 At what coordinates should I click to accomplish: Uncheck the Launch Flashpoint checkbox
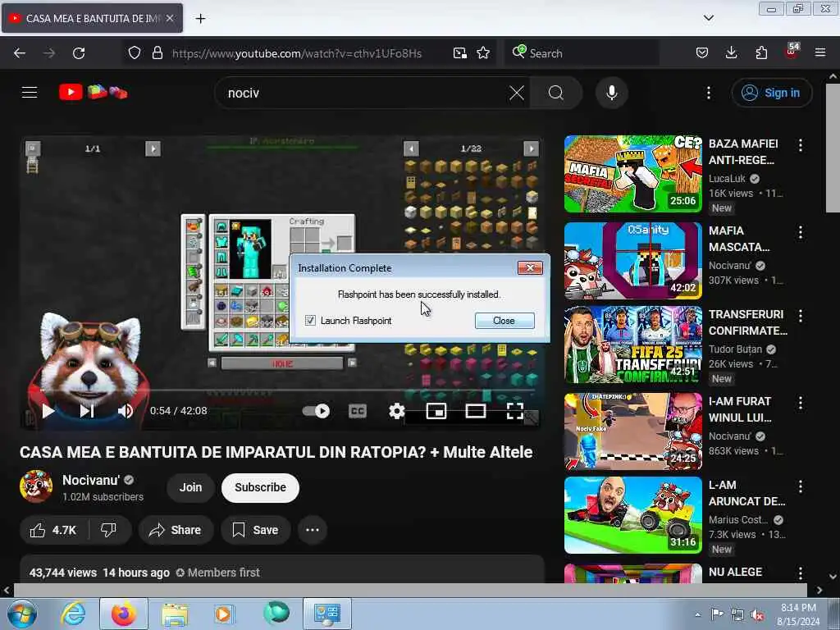310,321
